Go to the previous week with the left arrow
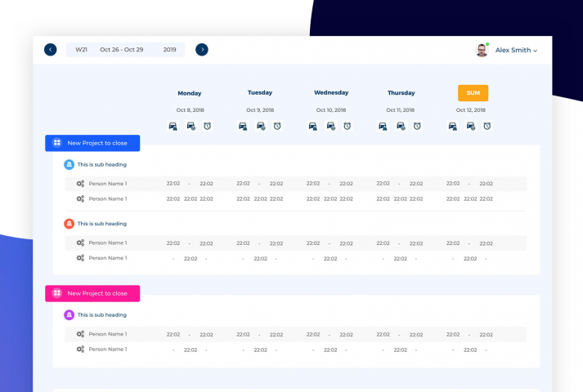This screenshot has height=392, width=583. (x=51, y=50)
